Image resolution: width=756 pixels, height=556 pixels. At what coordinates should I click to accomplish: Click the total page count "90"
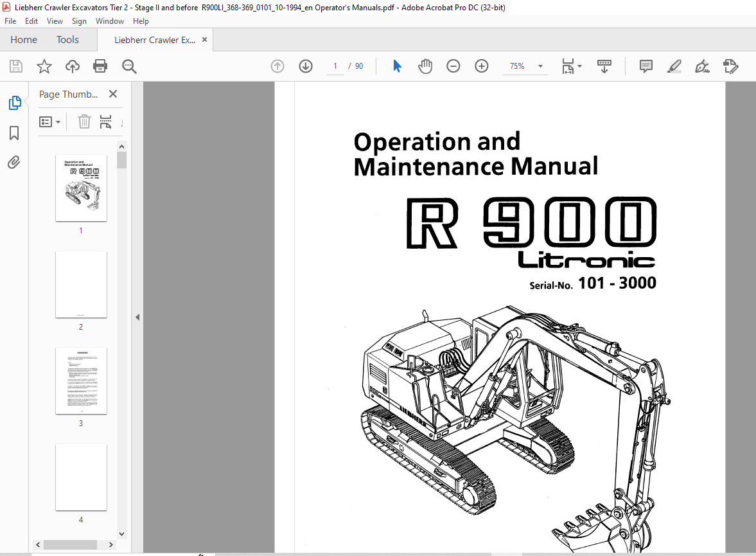[x=359, y=66]
